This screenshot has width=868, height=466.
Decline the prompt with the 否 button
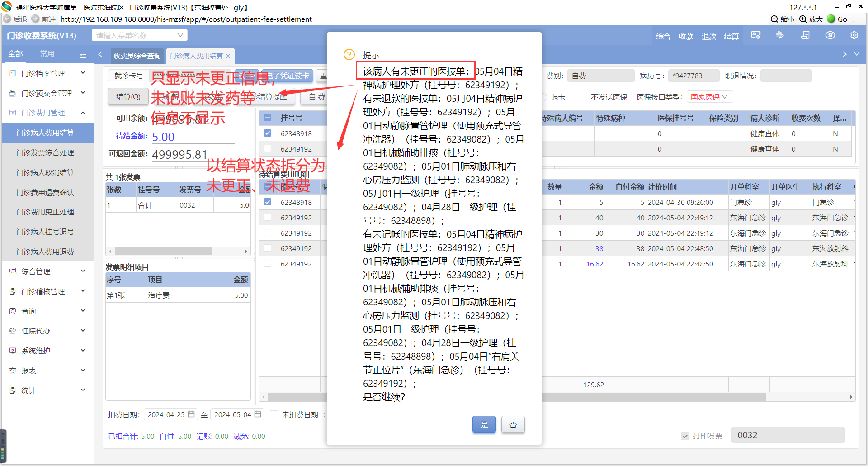coord(513,424)
